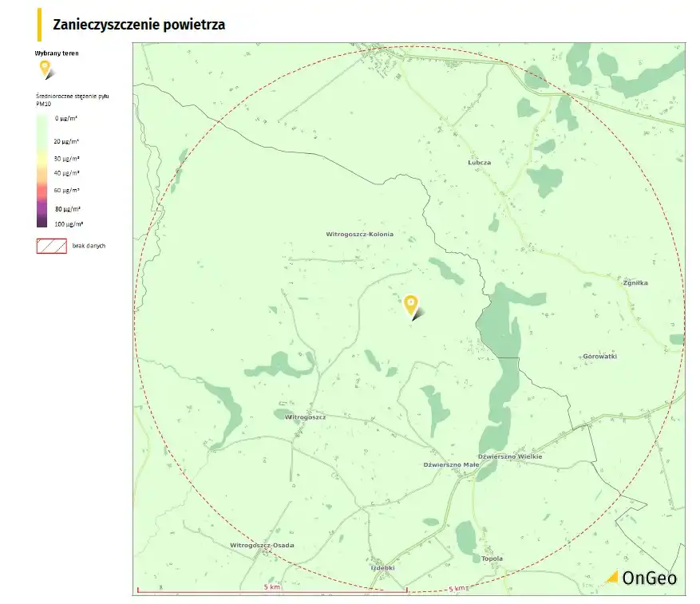Click the Dźwierszno Wielkie label
The height and width of the screenshot is (604, 700).
pos(516,456)
